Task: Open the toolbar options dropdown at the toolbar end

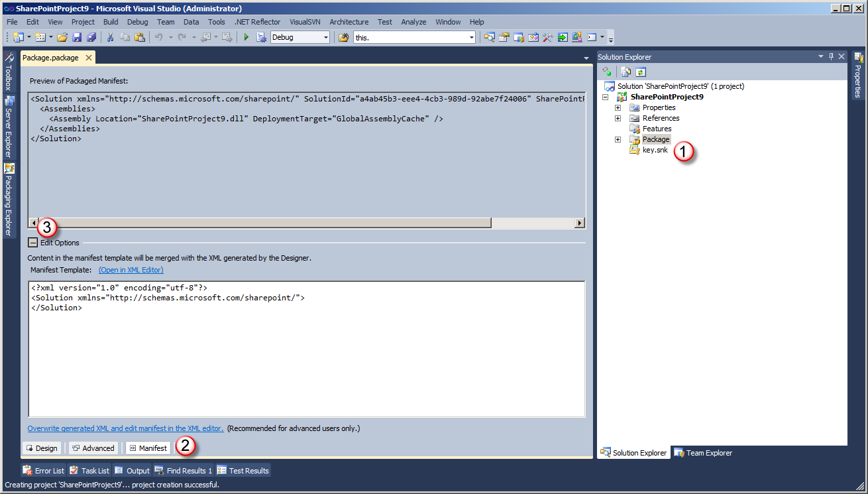Action: (611, 38)
